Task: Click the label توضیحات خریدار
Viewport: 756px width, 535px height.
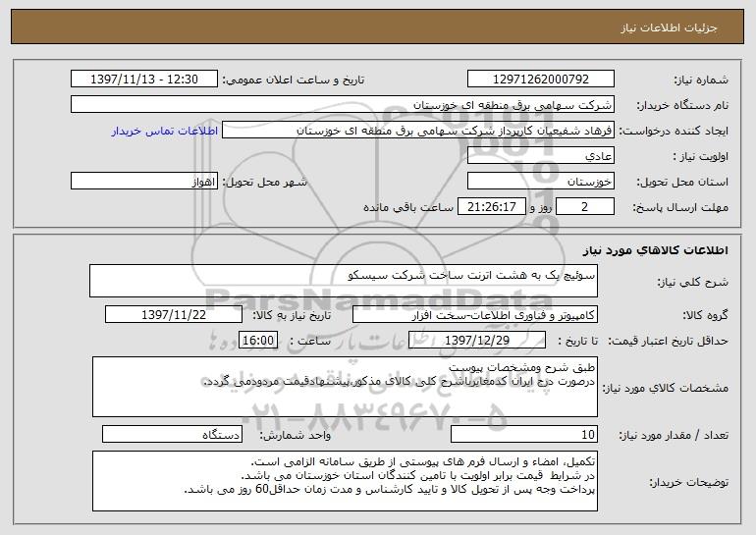Action: (688, 482)
